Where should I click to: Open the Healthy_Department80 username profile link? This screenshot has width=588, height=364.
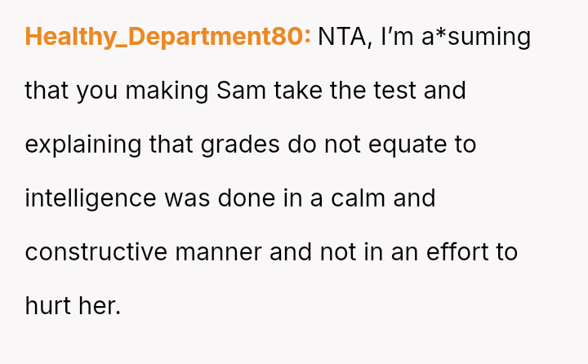coord(167,37)
